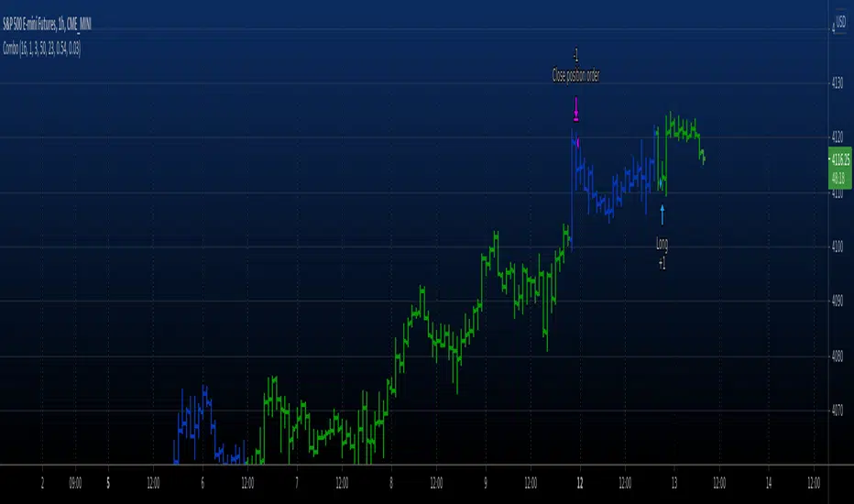The width and height of the screenshot is (854, 504).
Task: Click the date 7 on time axis
Action: click(x=297, y=483)
